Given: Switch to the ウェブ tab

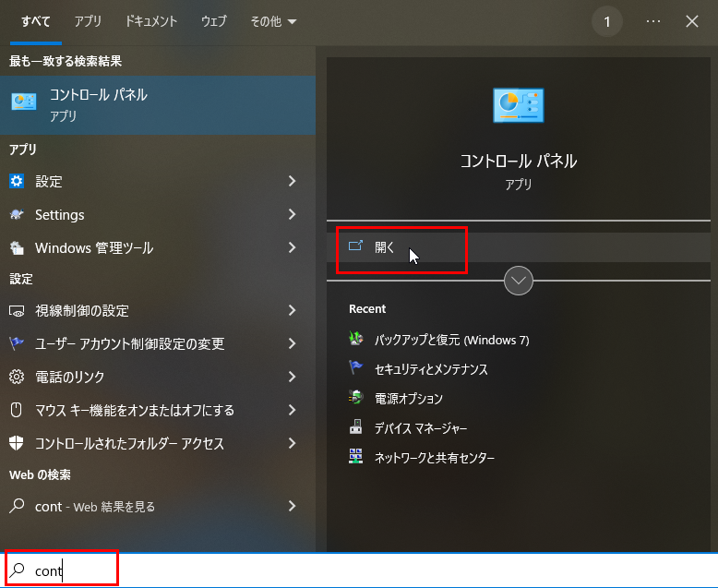Looking at the screenshot, I should point(214,21).
